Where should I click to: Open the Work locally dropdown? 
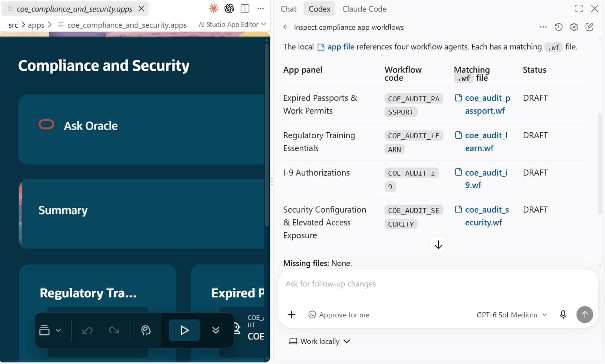point(320,342)
